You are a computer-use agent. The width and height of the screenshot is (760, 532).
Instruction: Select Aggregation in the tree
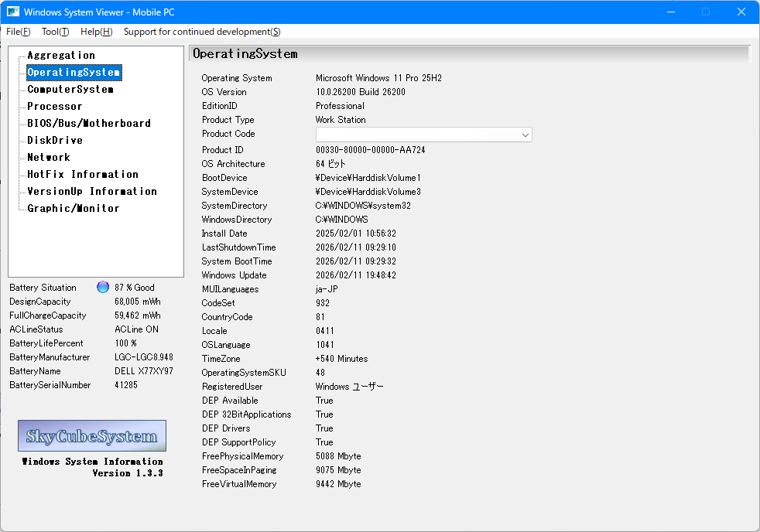coord(61,56)
